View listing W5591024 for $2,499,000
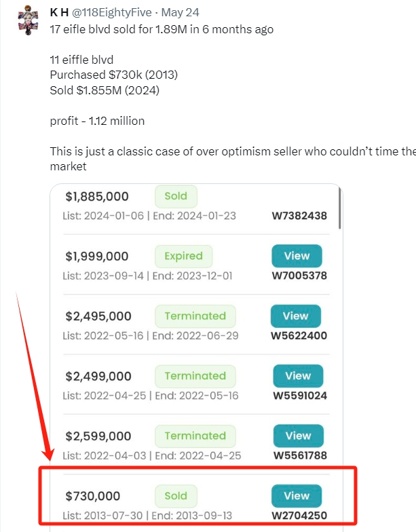Viewport: 416px width, 532px height. click(298, 376)
